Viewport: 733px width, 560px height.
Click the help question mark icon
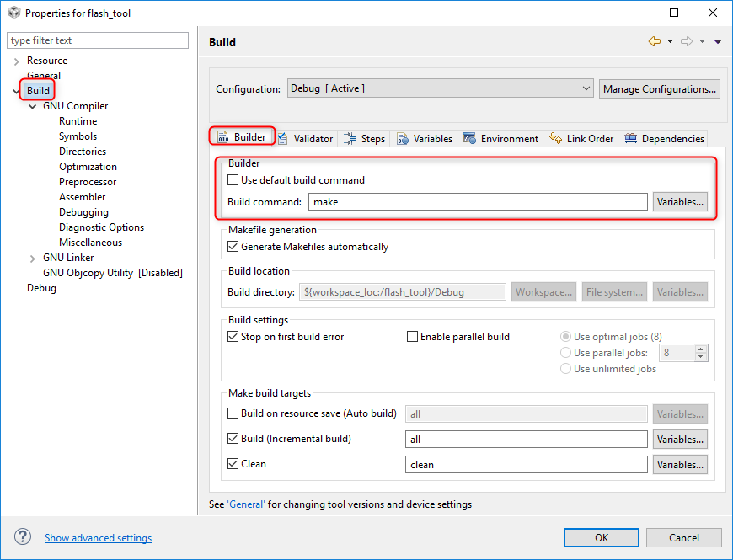(x=23, y=537)
